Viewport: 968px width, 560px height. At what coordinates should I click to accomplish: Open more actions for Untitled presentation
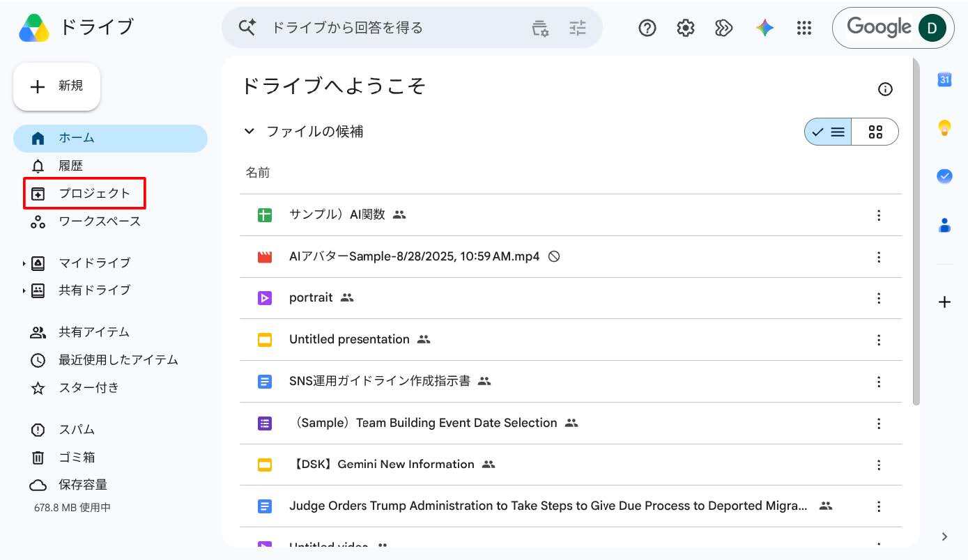[879, 340]
